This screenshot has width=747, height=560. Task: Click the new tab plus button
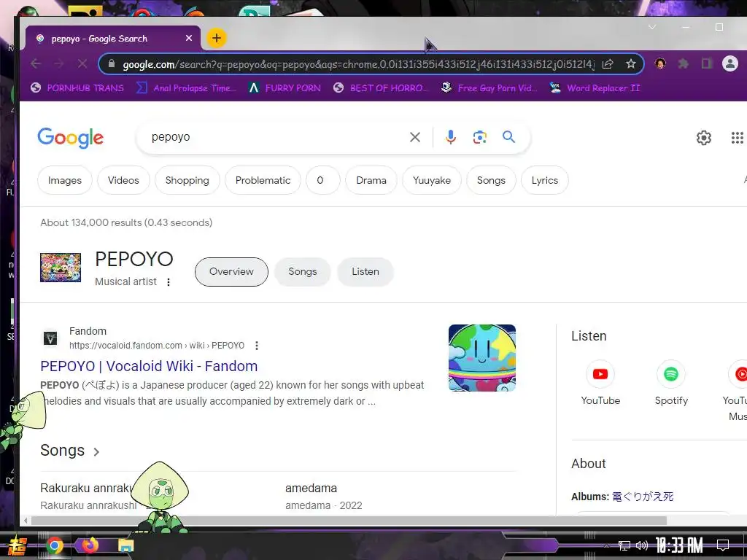click(216, 38)
